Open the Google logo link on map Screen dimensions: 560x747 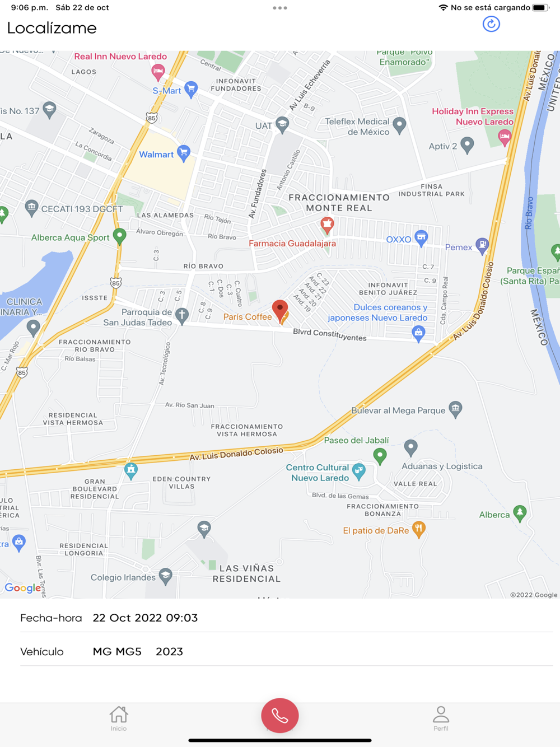(23, 588)
